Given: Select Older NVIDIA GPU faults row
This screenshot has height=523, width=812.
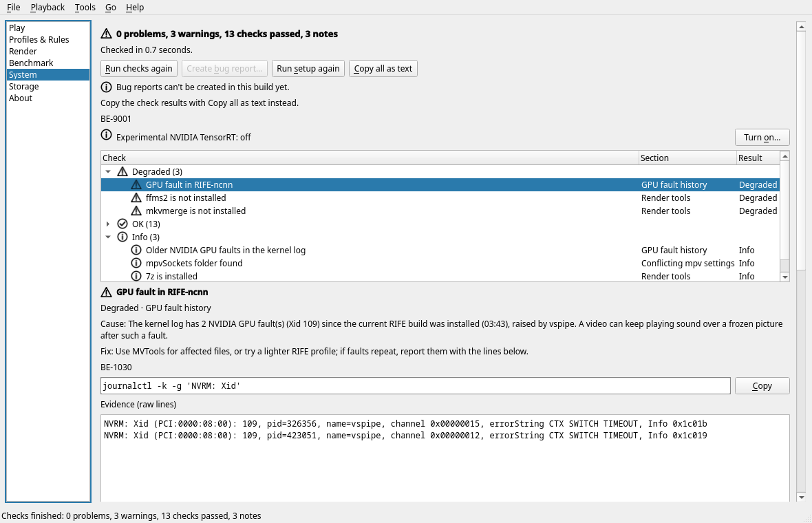Looking at the screenshot, I should click(440, 250).
